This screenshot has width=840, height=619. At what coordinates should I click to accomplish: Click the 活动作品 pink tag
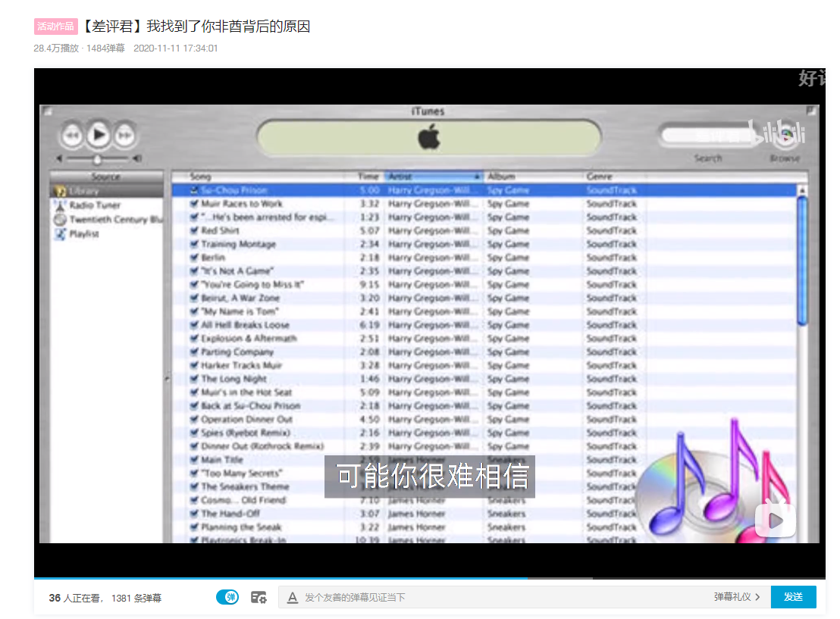[55, 27]
